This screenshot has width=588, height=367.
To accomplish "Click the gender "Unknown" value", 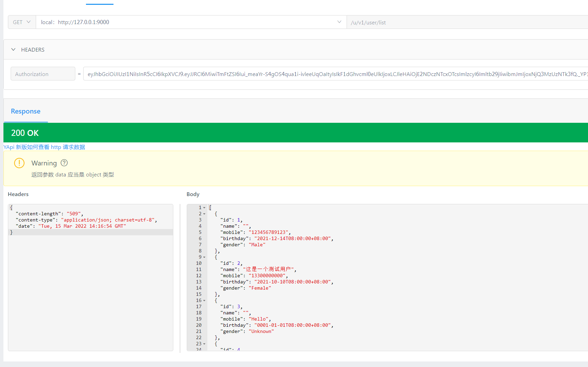I will pyautogui.click(x=261, y=331).
